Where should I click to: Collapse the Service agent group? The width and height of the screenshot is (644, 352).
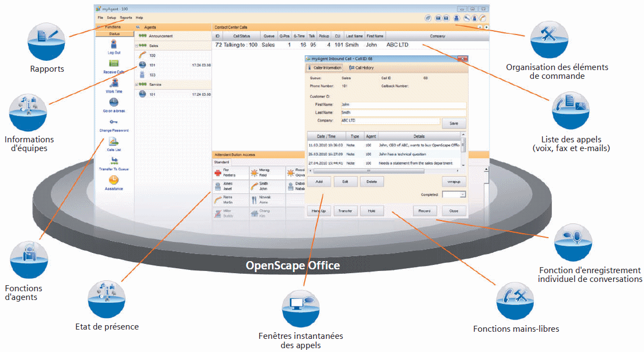point(136,84)
